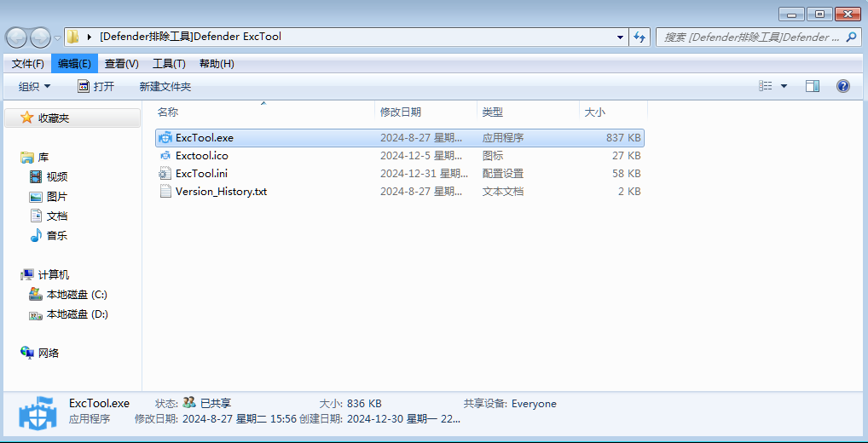Screen dimensions: 868x443
Task: Click the 应用程序 type cell
Action: click(503, 138)
